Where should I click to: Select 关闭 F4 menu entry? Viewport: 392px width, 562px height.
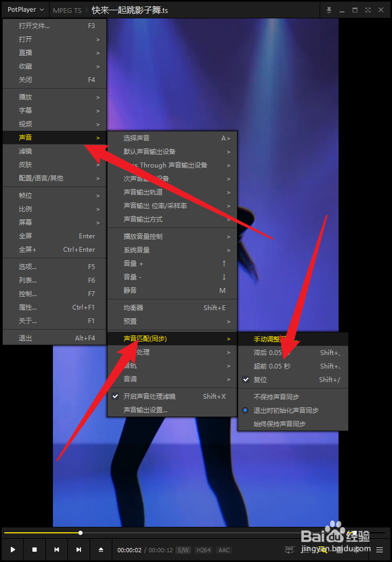pos(55,80)
